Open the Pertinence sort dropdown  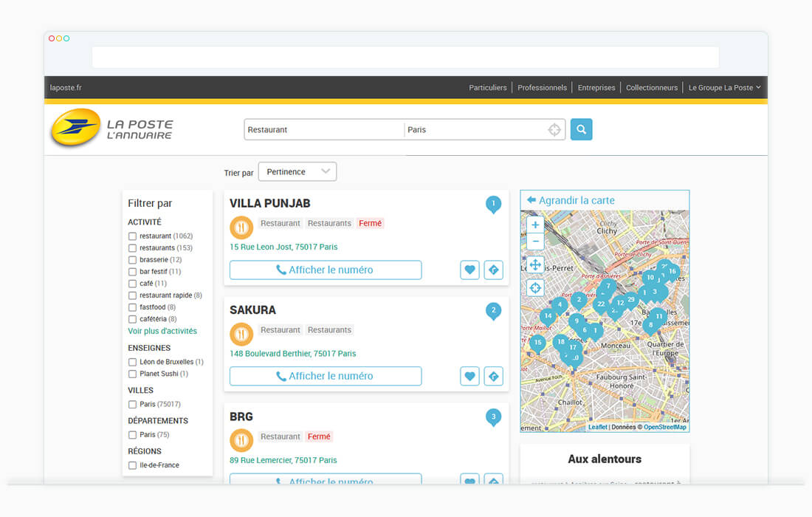(x=297, y=172)
